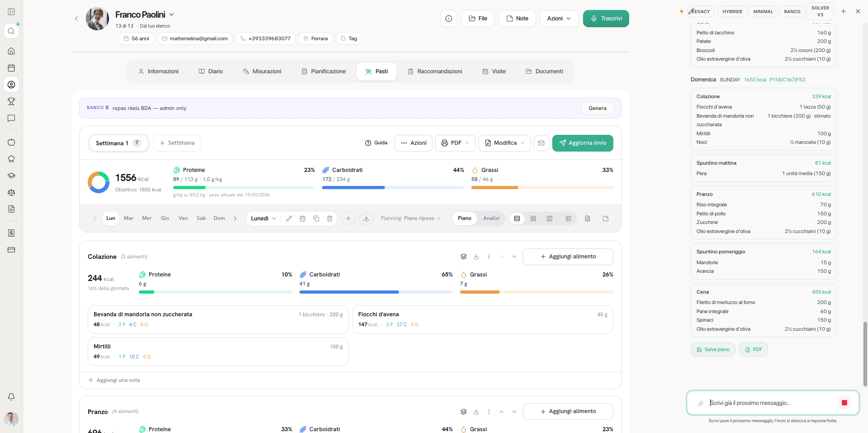Expand the PDF export dropdown
The image size is (868, 433).
coord(455,143)
